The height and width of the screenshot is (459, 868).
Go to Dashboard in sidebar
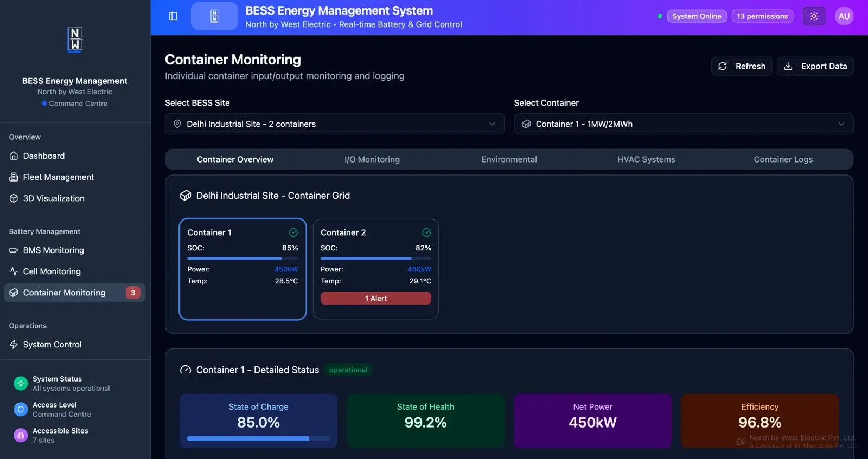tap(75, 156)
